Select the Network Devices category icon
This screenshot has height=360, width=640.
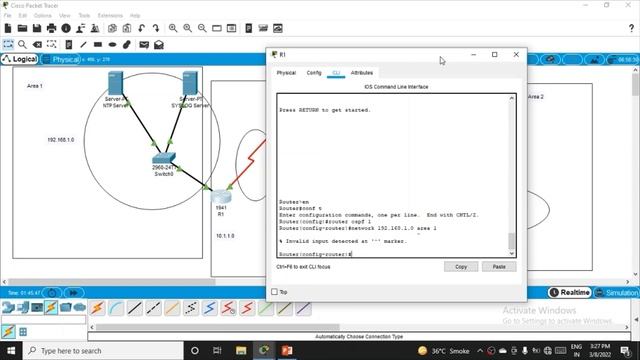[x=8, y=307]
